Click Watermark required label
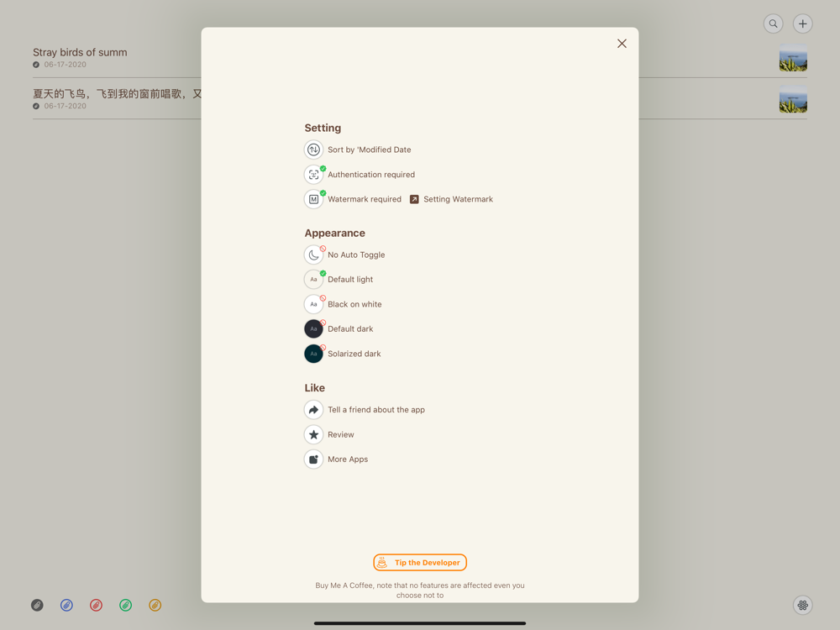The image size is (840, 630). click(365, 199)
